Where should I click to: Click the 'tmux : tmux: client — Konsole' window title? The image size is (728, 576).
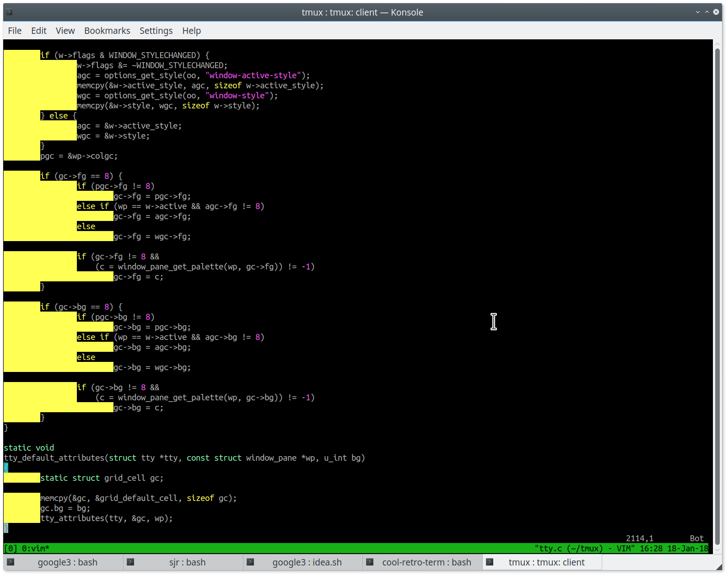(x=362, y=12)
